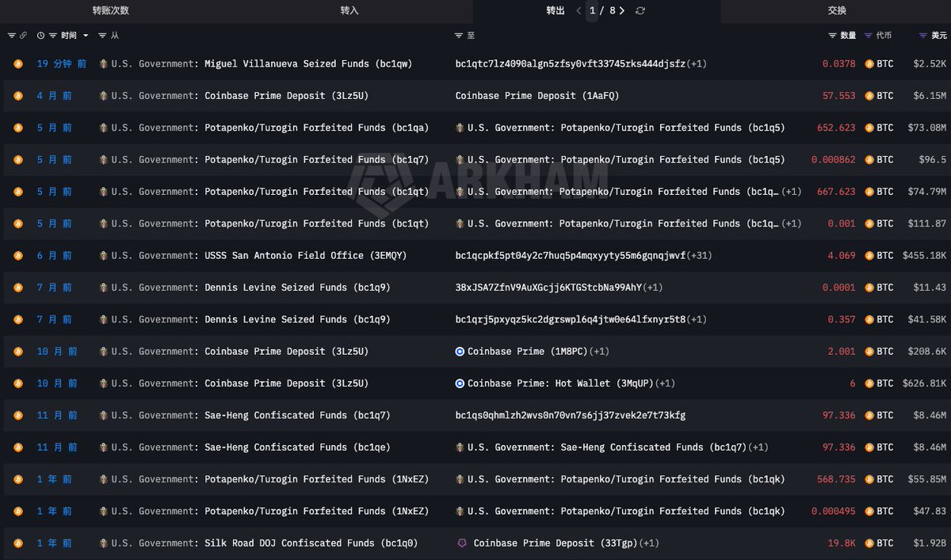
Task: Go to previous page of transfers
Action: click(579, 11)
